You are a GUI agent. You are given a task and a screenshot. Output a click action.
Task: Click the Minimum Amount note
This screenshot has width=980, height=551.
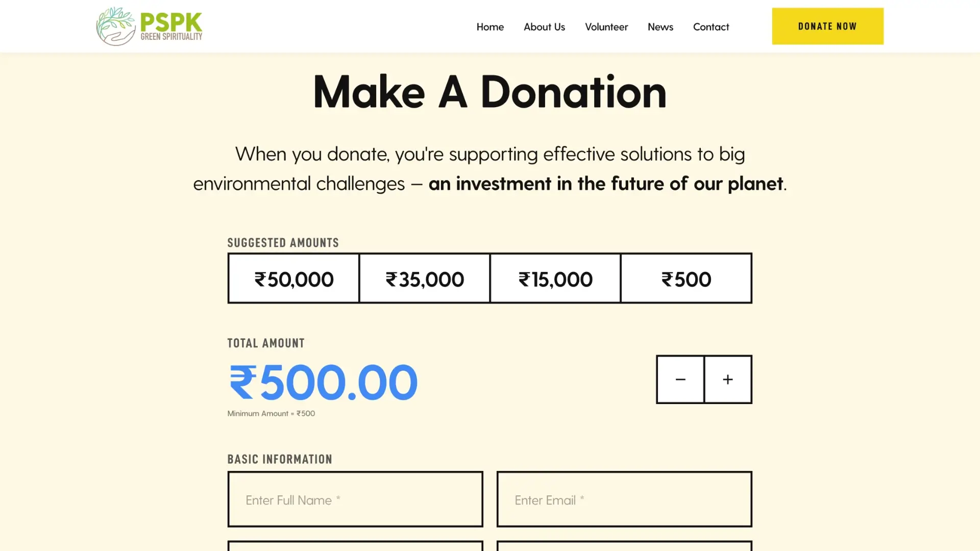click(x=271, y=414)
